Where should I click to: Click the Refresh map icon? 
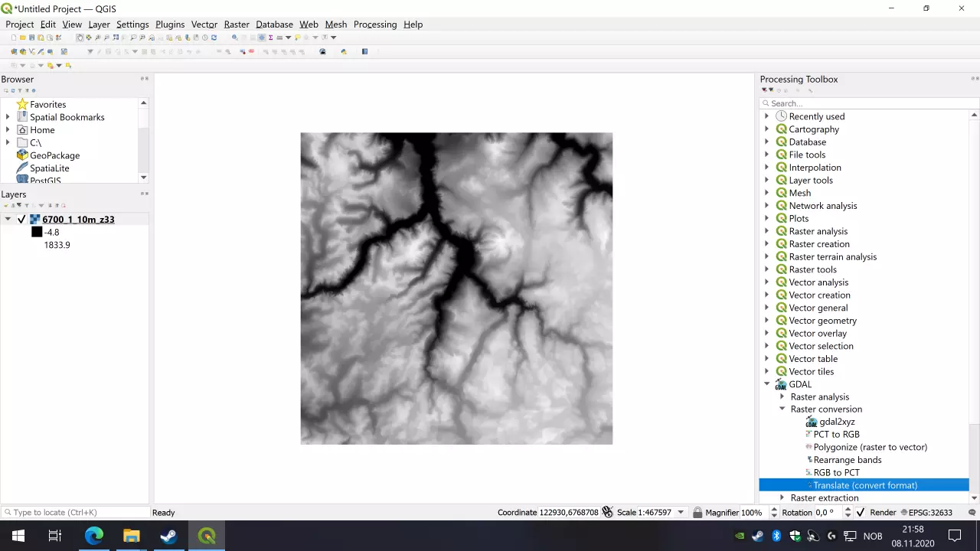tap(214, 37)
